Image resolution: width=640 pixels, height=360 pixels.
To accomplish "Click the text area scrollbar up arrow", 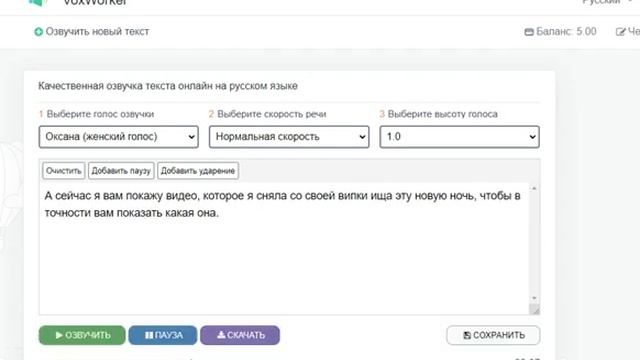I will [534, 189].
